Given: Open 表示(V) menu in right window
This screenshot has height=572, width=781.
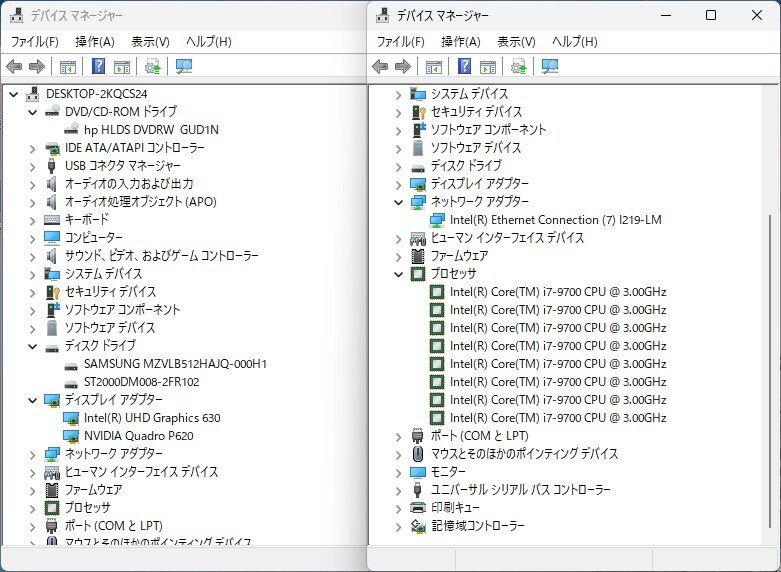Looking at the screenshot, I should [x=516, y=42].
